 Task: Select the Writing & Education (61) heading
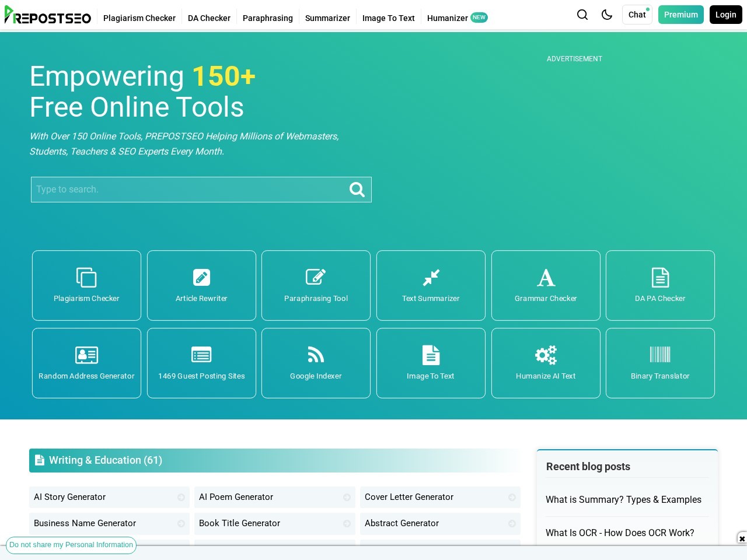[x=106, y=460]
